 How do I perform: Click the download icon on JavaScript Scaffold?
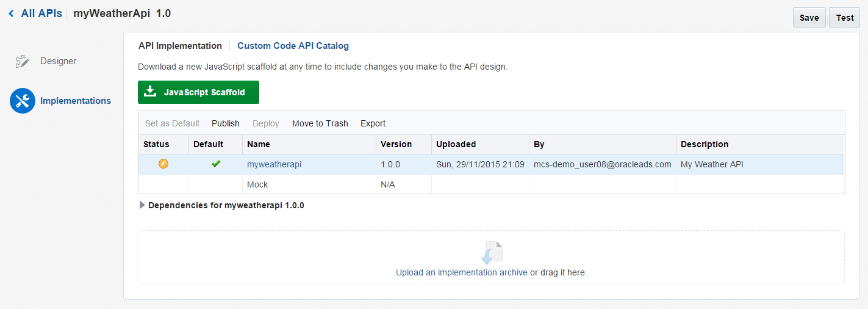(x=149, y=92)
